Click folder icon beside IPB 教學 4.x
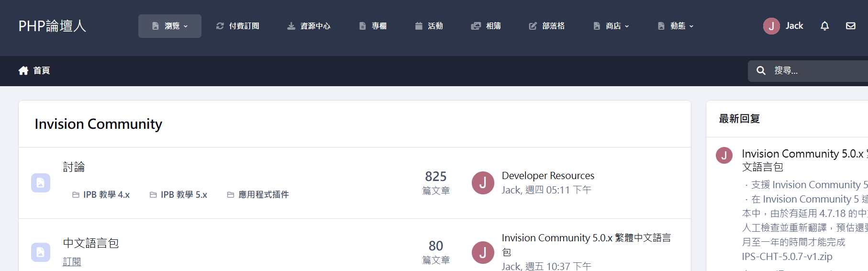 point(76,195)
